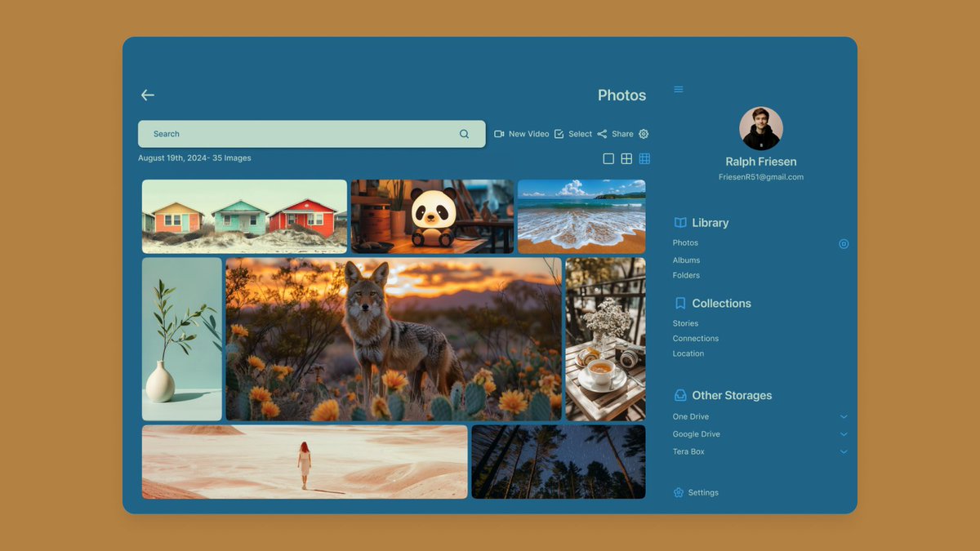The image size is (980, 551).
Task: Enable the four-square grid view
Action: point(626,158)
